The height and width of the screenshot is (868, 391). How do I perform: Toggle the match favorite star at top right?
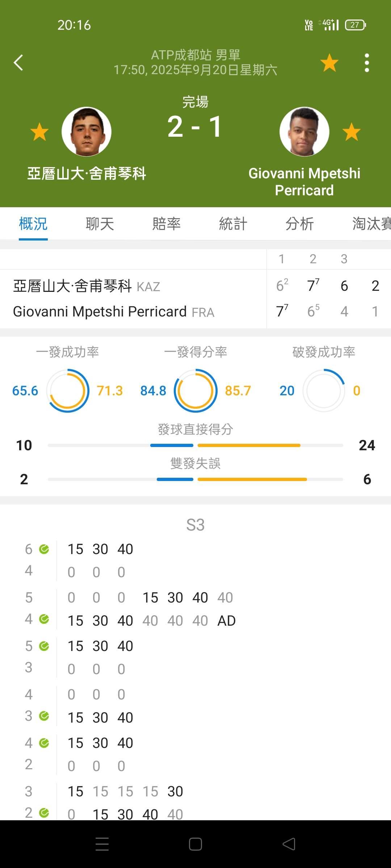[329, 63]
